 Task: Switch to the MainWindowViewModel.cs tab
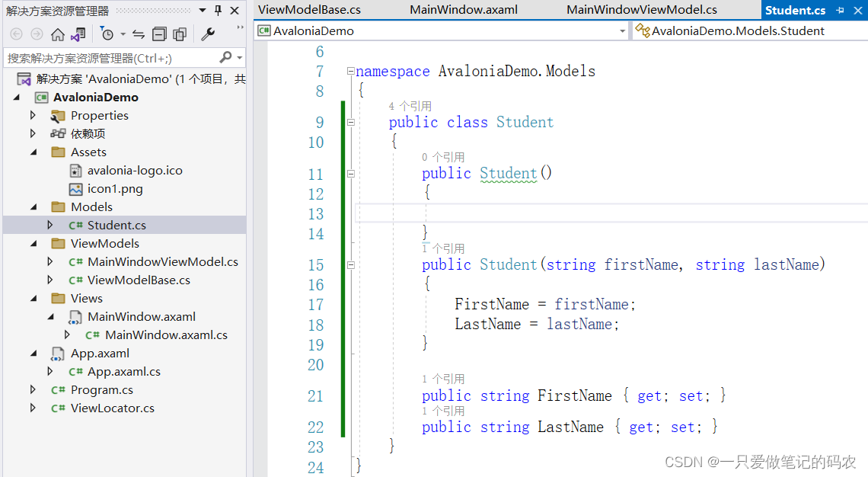[642, 10]
